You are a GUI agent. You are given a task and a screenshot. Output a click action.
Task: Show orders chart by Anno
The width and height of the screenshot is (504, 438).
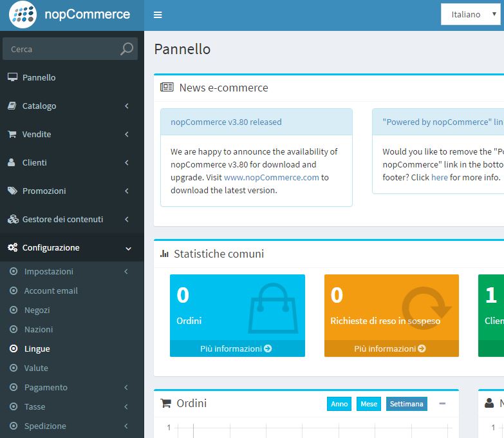(339, 404)
